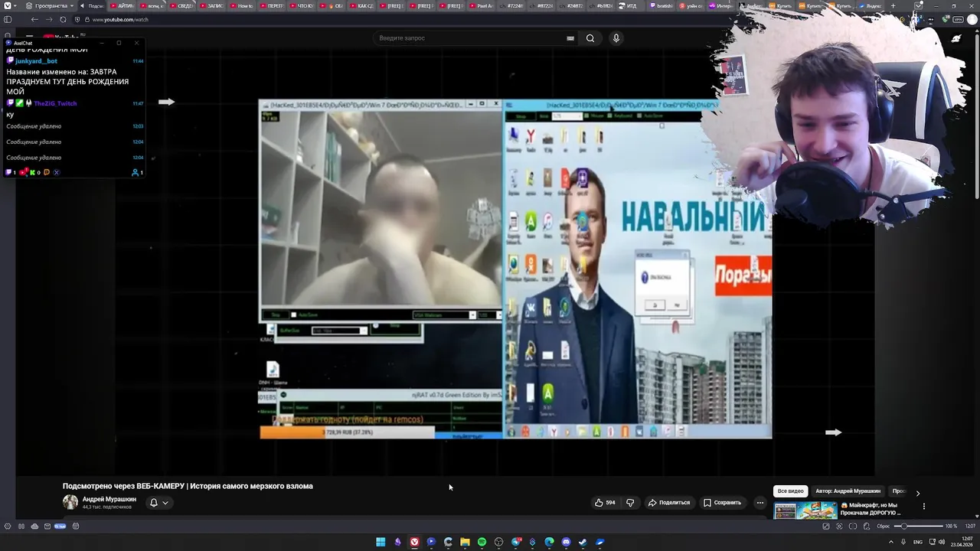Open File Explorer from the taskbar

click(x=465, y=542)
